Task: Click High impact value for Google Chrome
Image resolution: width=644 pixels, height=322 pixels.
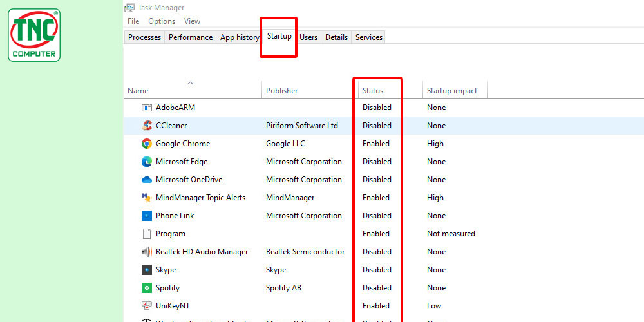Action: 435,144
